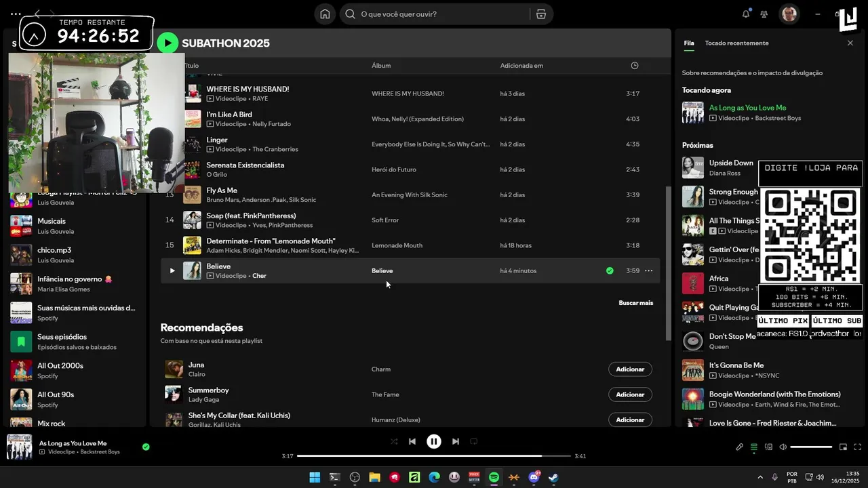Open the lyrics microphone icon
Viewport: 868px width, 488px height.
(740, 447)
